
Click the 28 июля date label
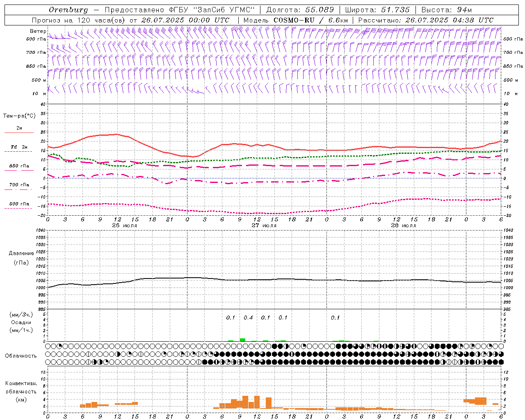click(404, 226)
